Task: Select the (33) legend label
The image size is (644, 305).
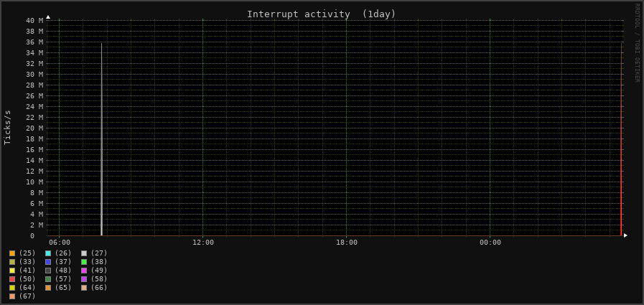Action: [x=27, y=262]
